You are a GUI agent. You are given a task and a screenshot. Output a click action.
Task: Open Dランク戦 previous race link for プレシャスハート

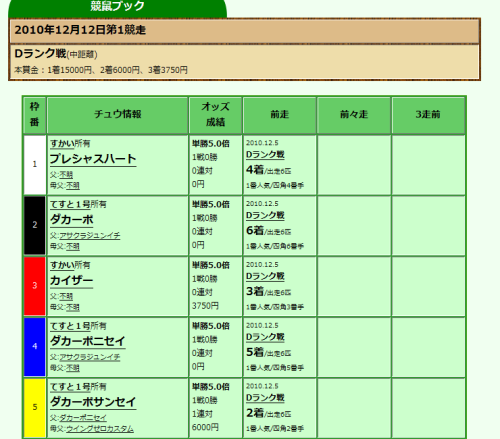point(265,155)
